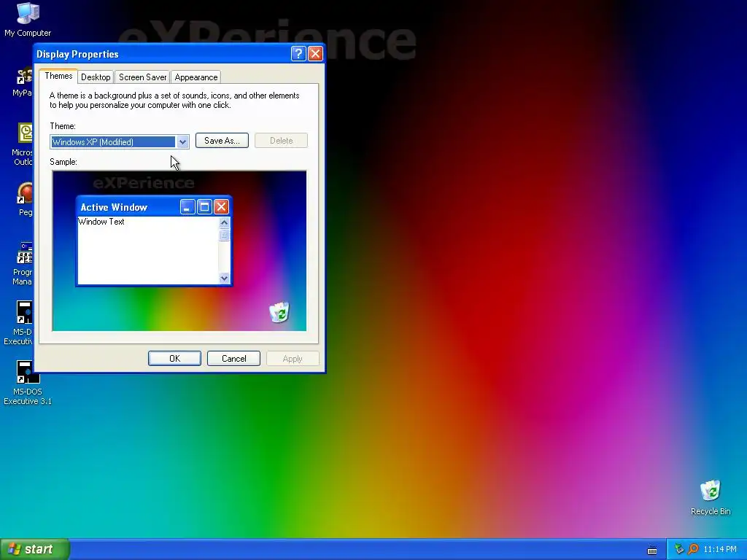The height and width of the screenshot is (560, 747).
Task: Switch to the Desktop tab
Action: click(96, 77)
